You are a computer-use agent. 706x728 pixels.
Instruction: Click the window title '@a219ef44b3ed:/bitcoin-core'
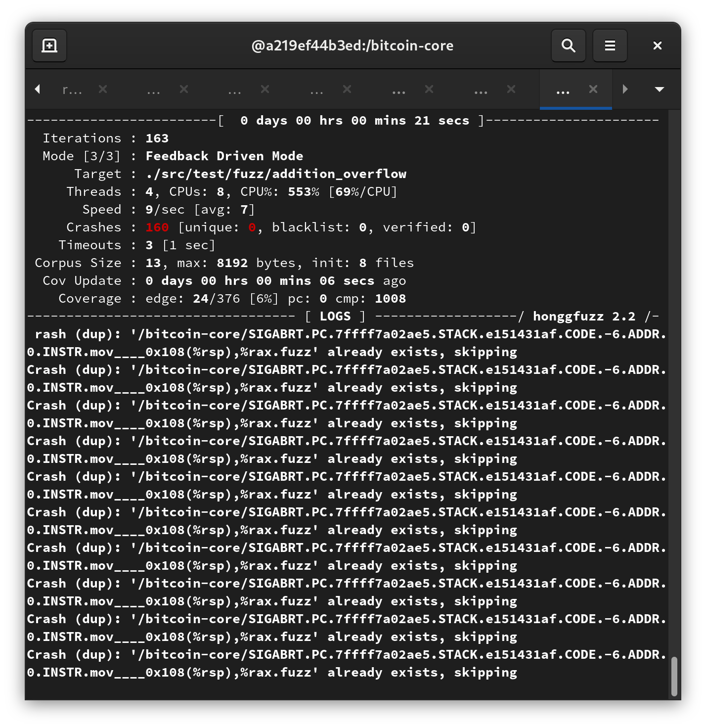click(x=353, y=45)
